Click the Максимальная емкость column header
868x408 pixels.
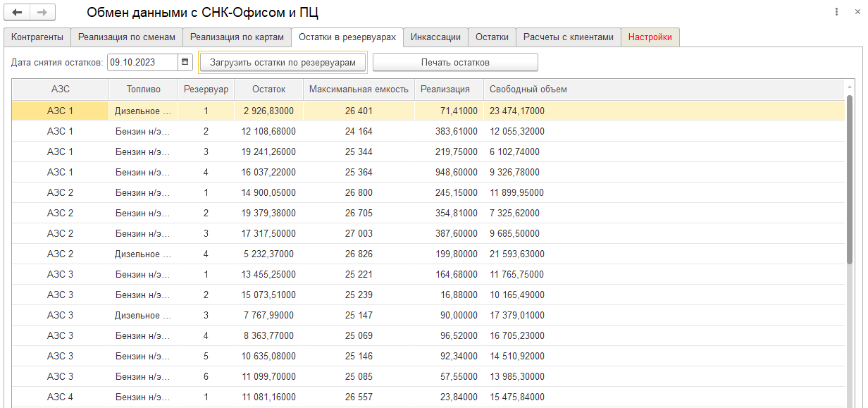click(359, 89)
